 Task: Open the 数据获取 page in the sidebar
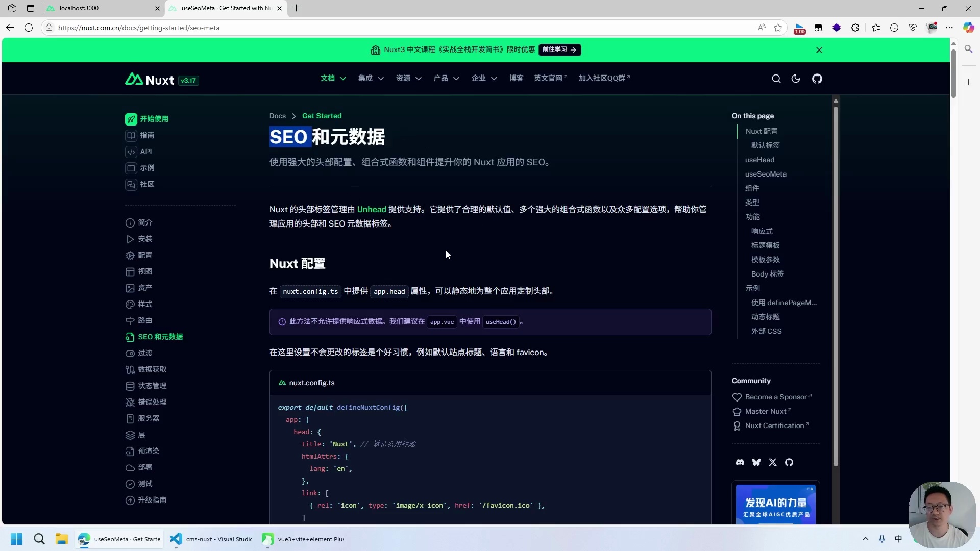point(146,369)
